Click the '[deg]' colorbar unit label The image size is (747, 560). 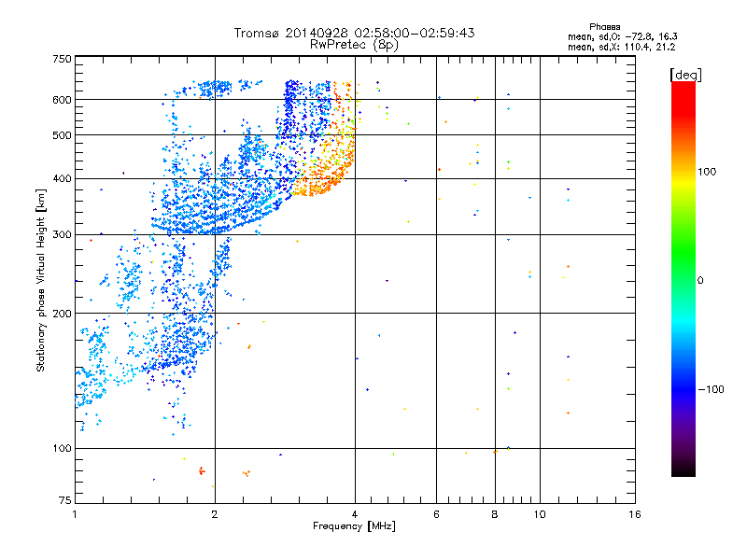point(685,75)
